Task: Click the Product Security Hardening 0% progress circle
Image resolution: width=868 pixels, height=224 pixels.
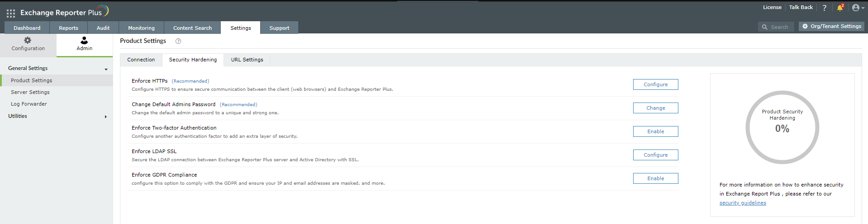Action: (782, 127)
